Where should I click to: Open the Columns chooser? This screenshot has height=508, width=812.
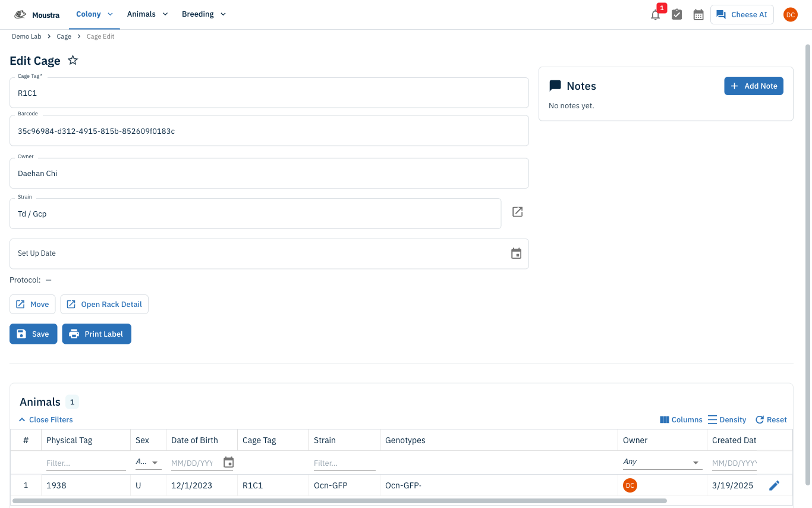coord(681,419)
